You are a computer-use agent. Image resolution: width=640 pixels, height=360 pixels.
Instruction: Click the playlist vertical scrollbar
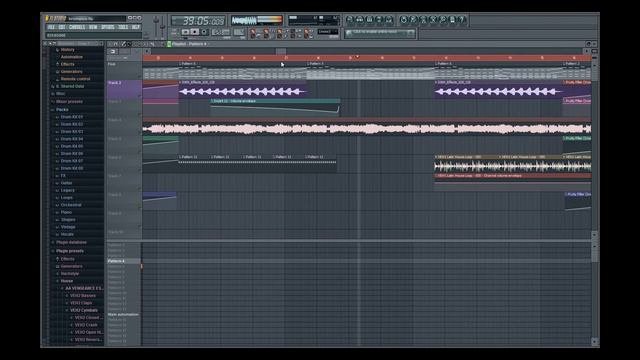(x=595, y=147)
